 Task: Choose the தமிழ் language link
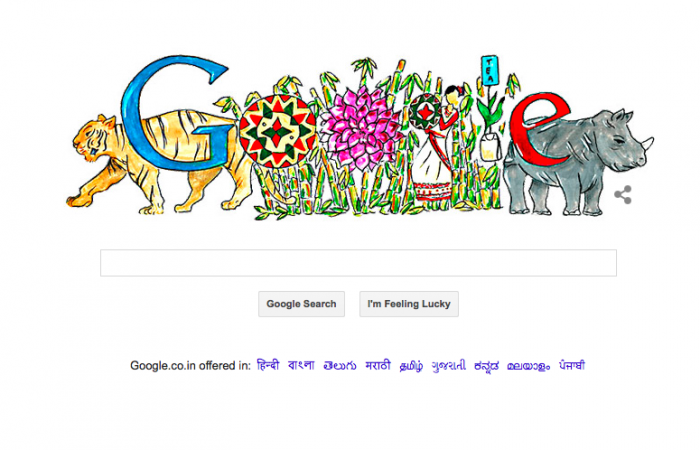pyautogui.click(x=411, y=366)
